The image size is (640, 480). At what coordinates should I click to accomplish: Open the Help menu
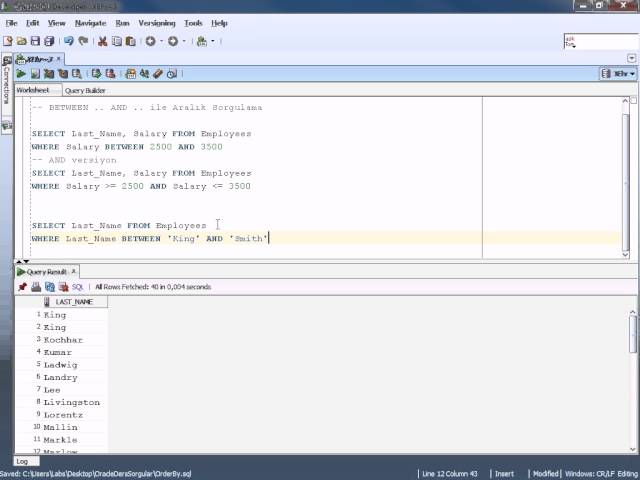pyautogui.click(x=219, y=23)
